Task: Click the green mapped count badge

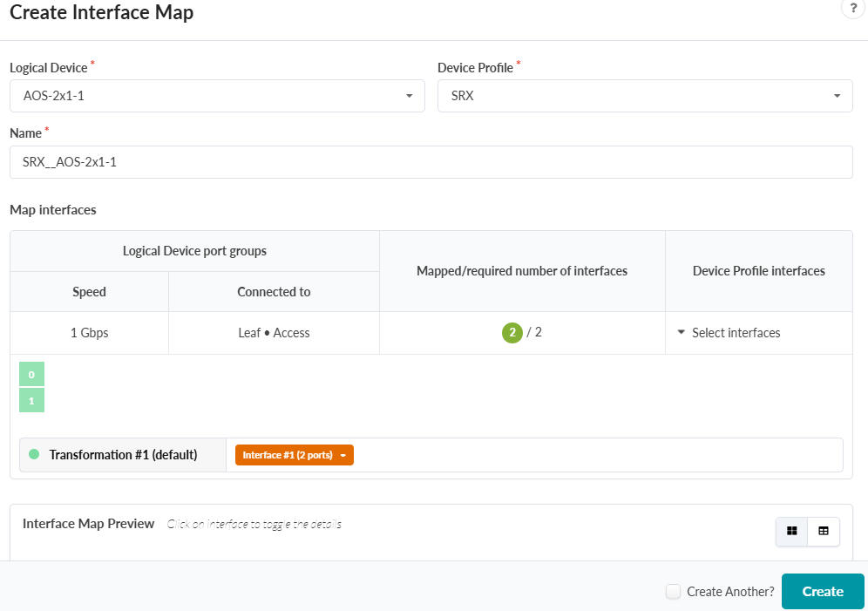Action: tap(512, 333)
